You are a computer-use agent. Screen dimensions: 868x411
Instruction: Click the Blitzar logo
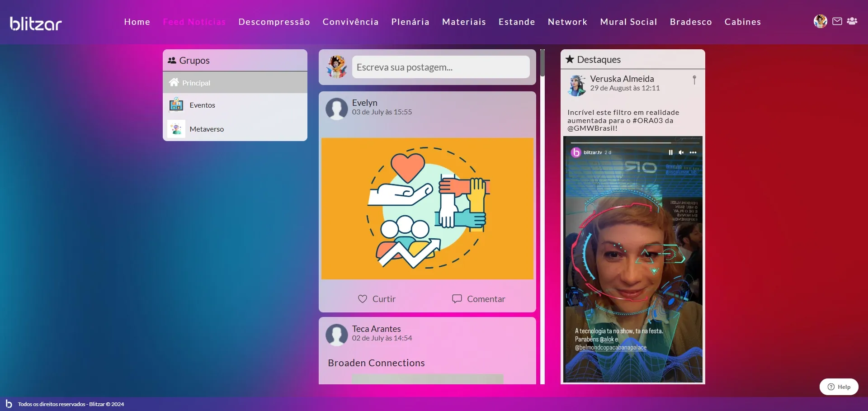36,23
